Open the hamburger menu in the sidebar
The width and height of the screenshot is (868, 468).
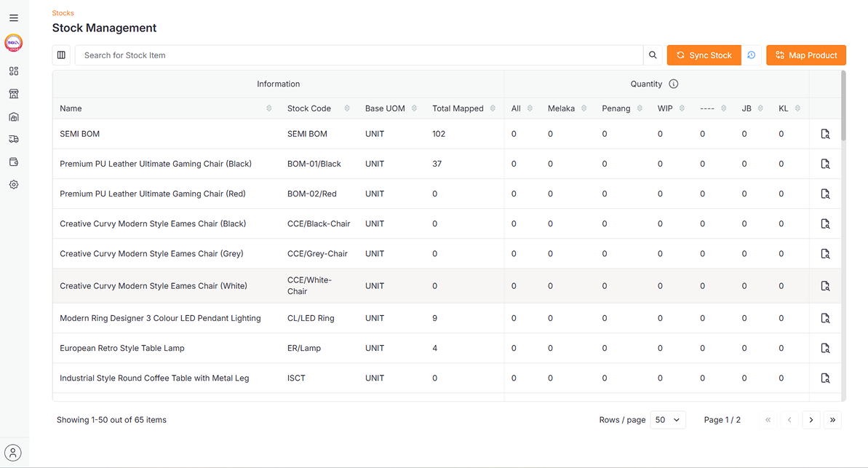click(14, 18)
